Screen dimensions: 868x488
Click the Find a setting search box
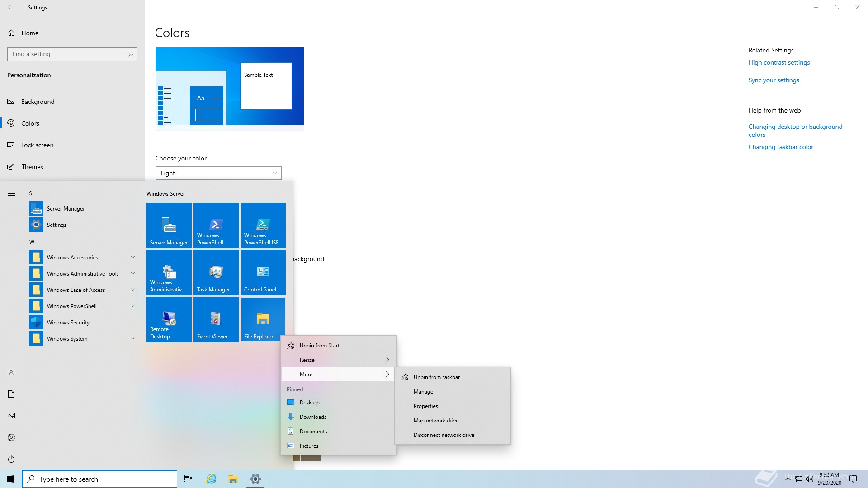tap(72, 54)
